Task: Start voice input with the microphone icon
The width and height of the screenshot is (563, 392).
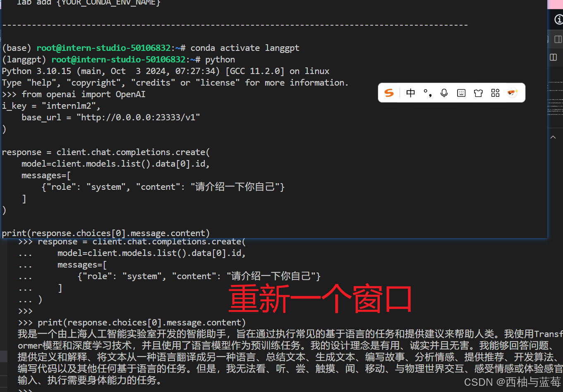Action: click(444, 93)
